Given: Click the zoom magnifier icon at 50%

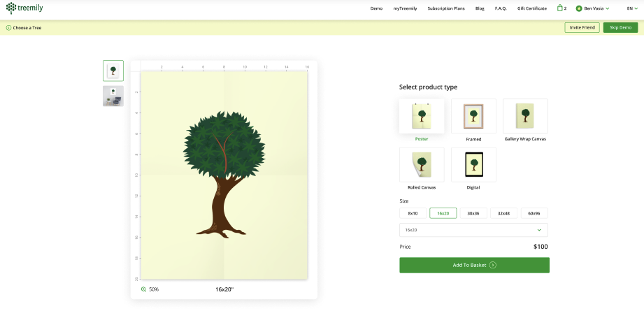Looking at the screenshot, I should (144, 289).
